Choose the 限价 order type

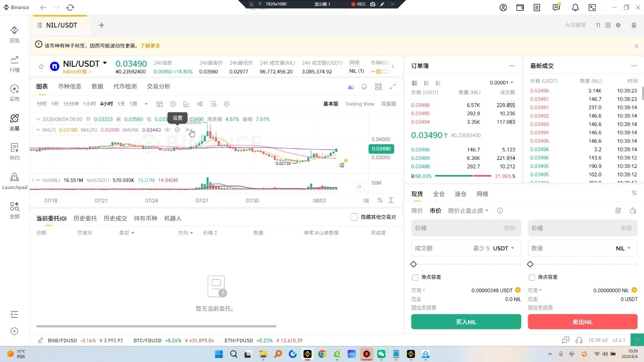[417, 211]
